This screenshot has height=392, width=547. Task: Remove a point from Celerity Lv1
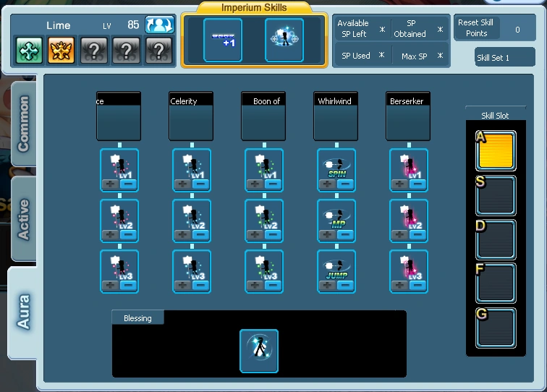click(200, 184)
